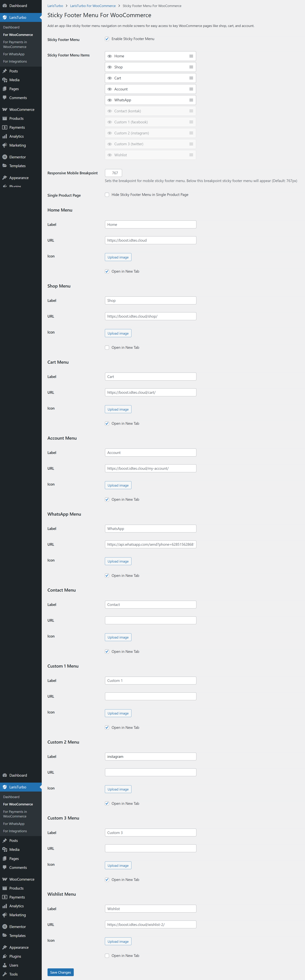Click eye icon on Contact (kontak) item
The width and height of the screenshot is (305, 980).
[x=110, y=111]
